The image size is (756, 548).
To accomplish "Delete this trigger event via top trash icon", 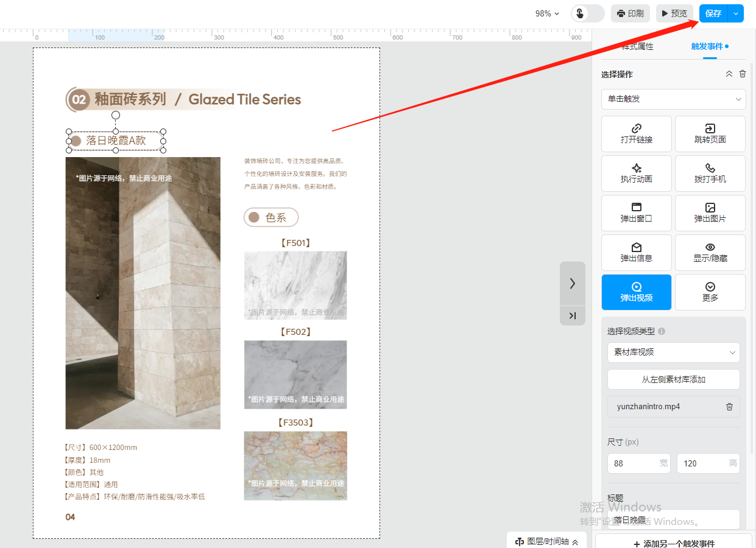I will (742, 74).
